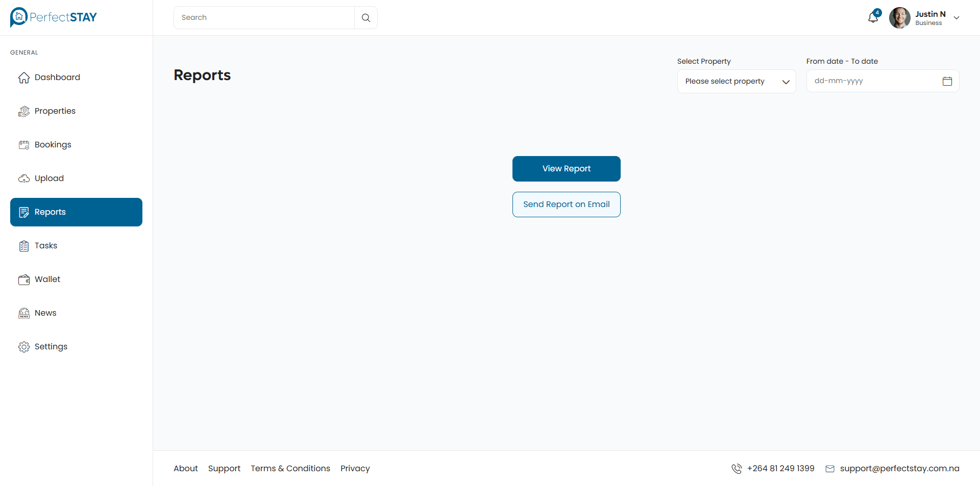Open the Tasks section
Viewport: 980px width, 486px height.
(x=46, y=246)
